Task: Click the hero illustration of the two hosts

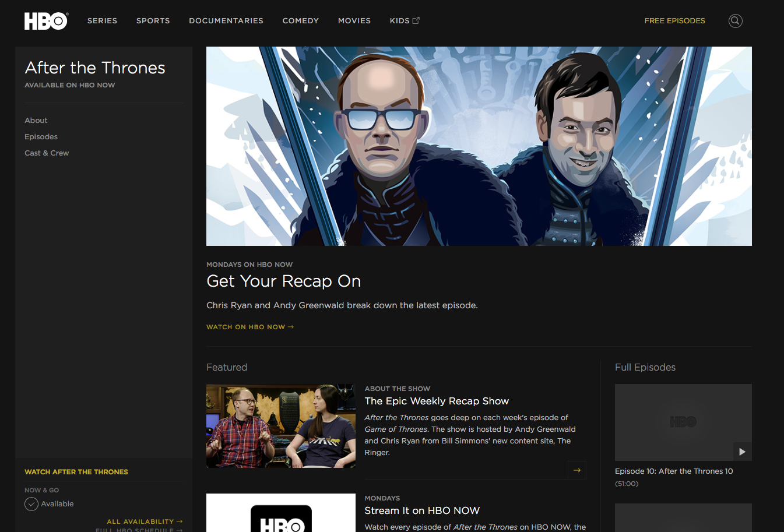Action: (x=479, y=146)
